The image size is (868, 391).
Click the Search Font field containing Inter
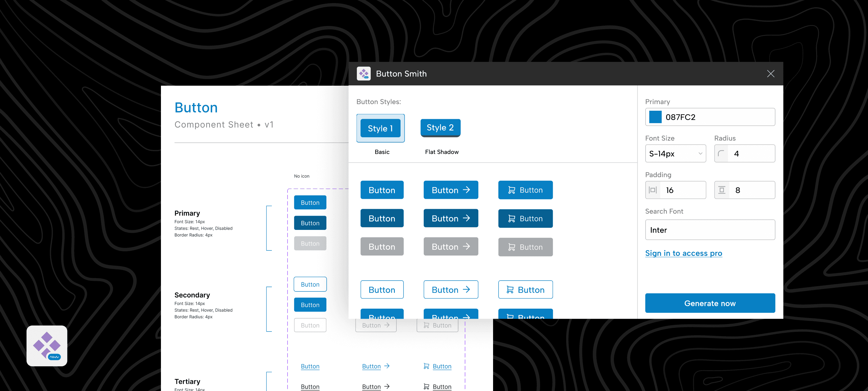710,230
